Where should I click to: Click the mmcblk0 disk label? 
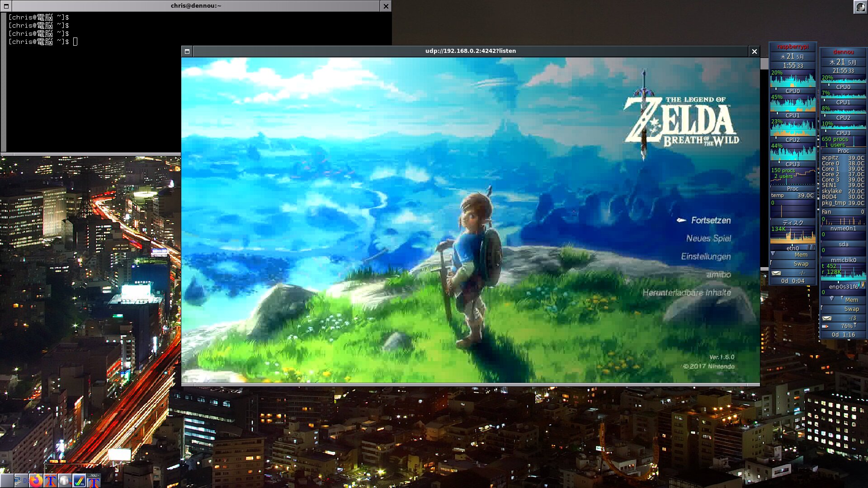coord(844,260)
